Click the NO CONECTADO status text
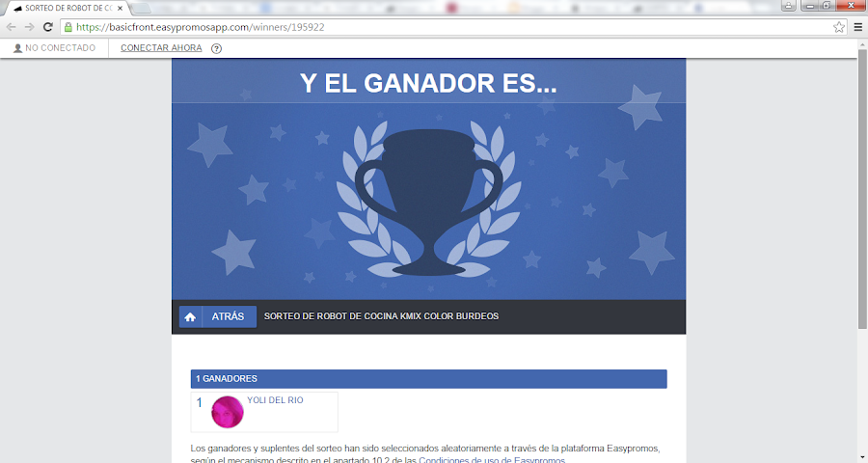Image resolution: width=868 pixels, height=463 pixels. click(x=60, y=48)
